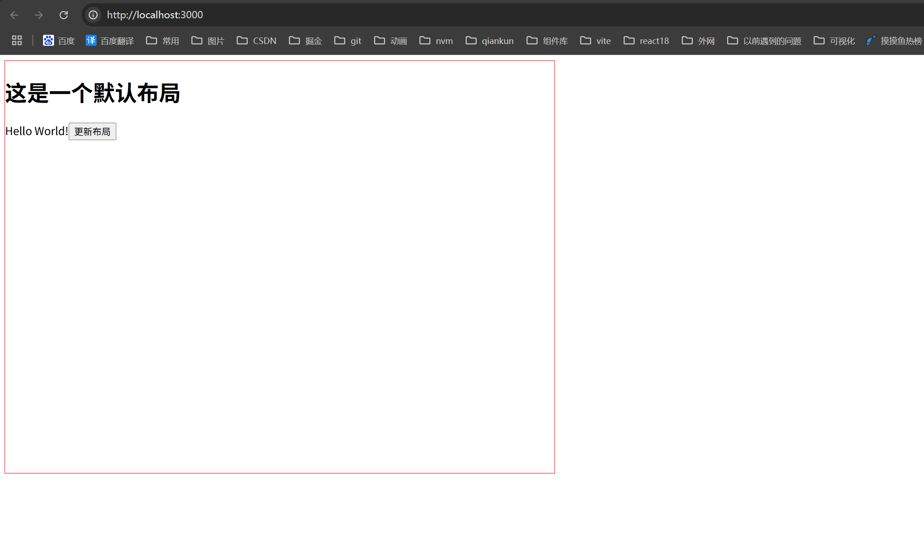
Task: Click the 更新布局 button
Action: pyautogui.click(x=92, y=131)
